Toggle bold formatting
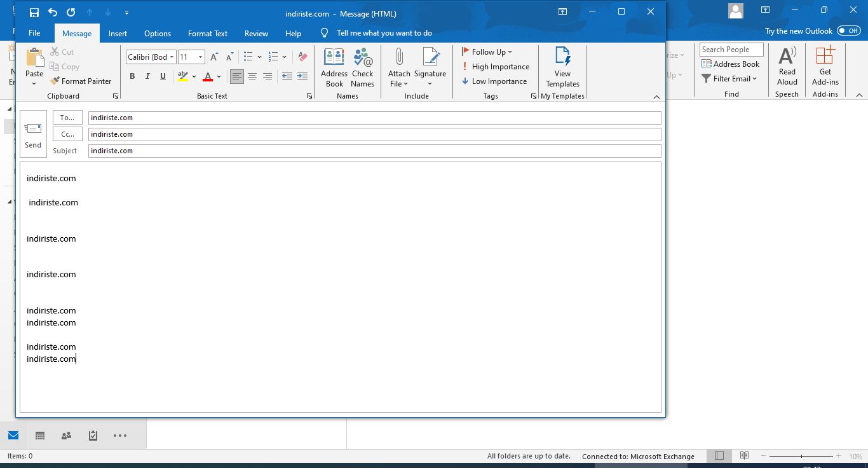Screen dimensions: 868x468 tap(132, 76)
